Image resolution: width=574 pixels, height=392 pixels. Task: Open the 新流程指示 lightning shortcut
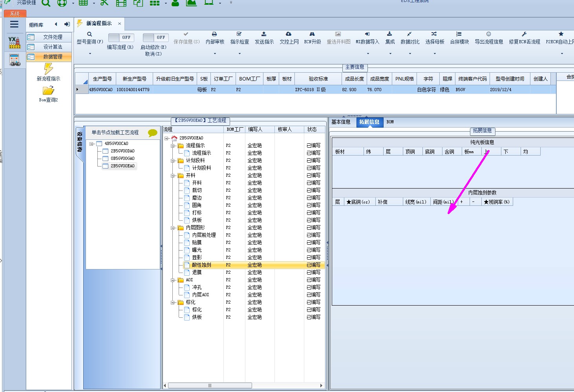tap(48, 72)
